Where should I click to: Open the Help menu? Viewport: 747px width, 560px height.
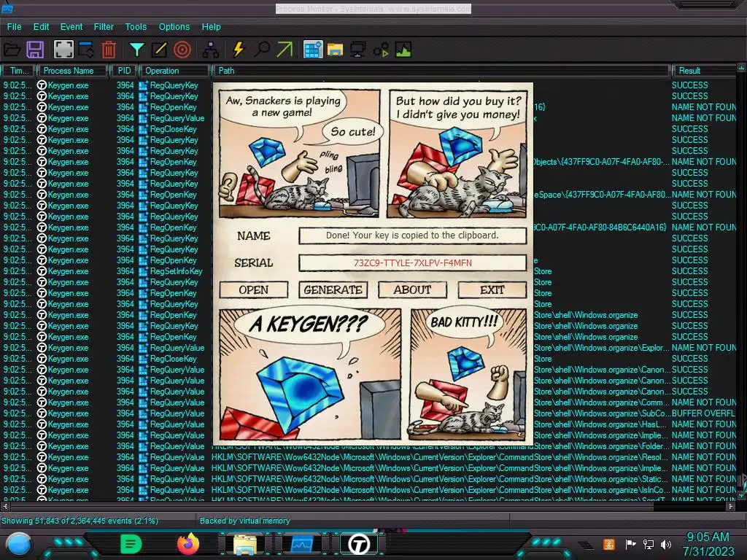tap(211, 27)
